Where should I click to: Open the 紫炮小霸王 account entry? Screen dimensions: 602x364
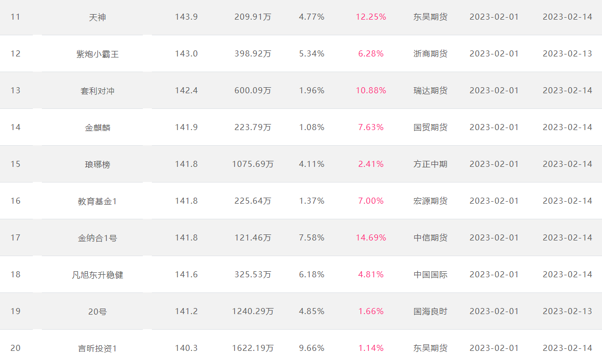point(97,54)
